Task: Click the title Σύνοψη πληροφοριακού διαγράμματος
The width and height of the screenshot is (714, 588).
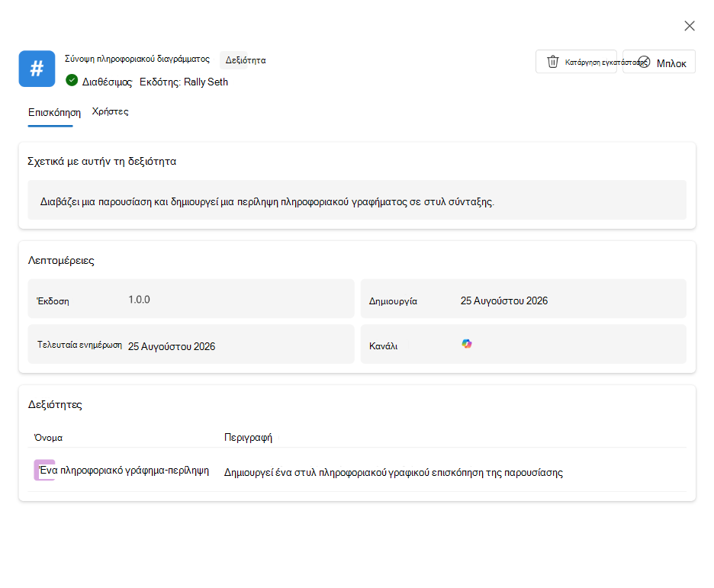Action: tap(137, 59)
